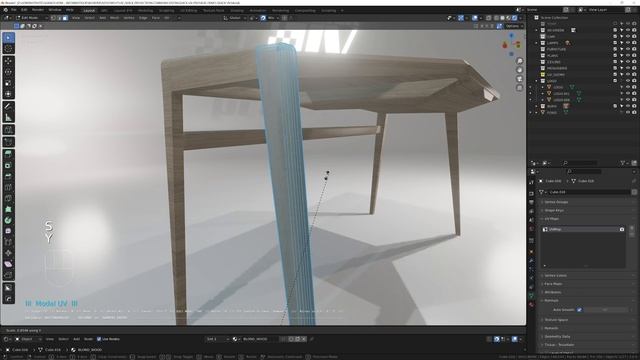Select the Extrude Region tool
The width and height of the screenshot is (640, 360).
pos(9,154)
